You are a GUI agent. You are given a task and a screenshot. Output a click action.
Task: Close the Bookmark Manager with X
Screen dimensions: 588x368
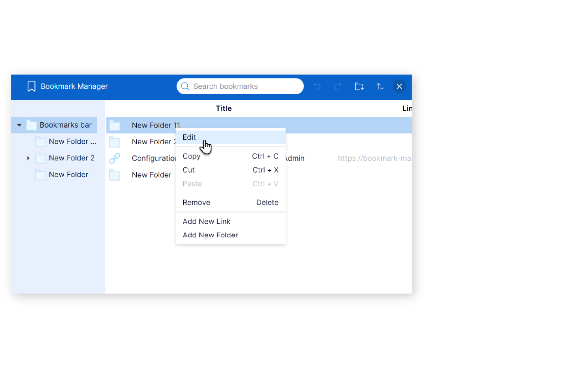399,86
